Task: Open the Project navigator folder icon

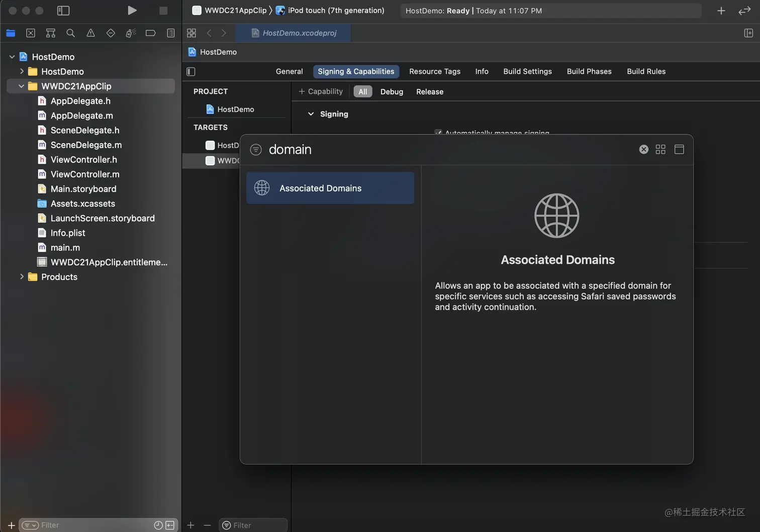Action: pyautogui.click(x=11, y=33)
